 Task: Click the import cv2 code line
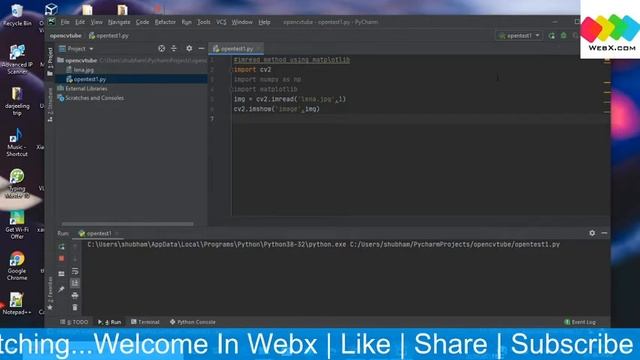252,70
